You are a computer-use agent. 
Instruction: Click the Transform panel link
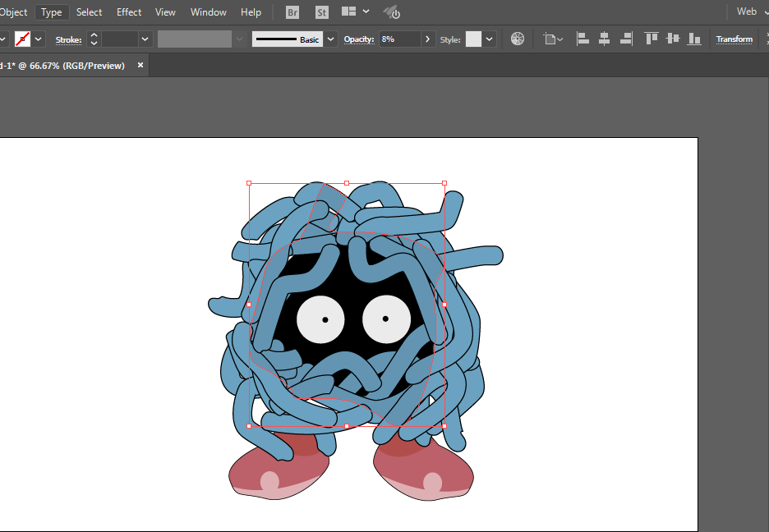point(734,39)
